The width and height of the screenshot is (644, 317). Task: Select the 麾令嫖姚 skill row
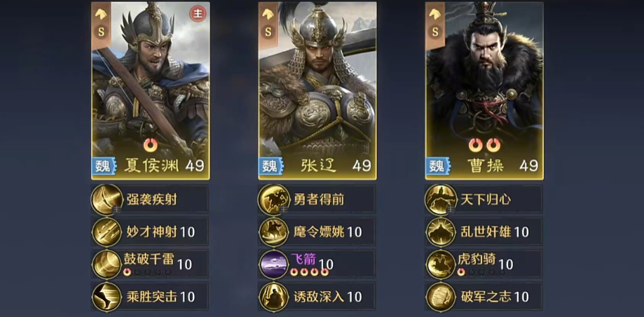[x=317, y=232]
